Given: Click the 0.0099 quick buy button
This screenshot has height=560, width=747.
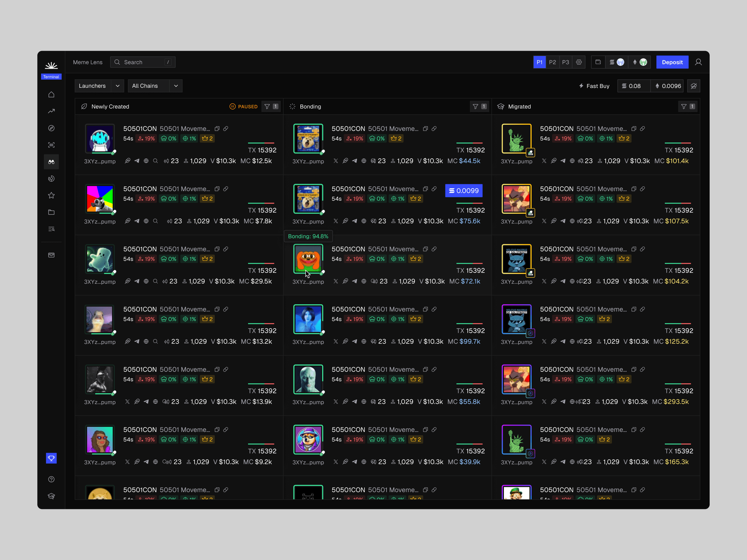Looking at the screenshot, I should 464,191.
